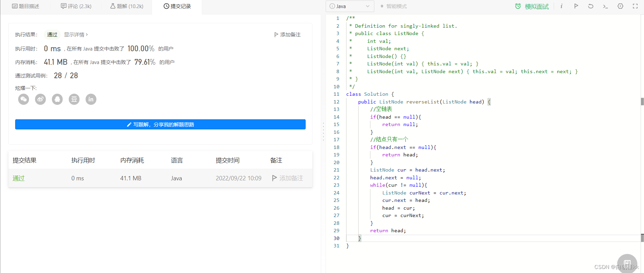Click 添加备注 in the submission row
The height and width of the screenshot is (273, 644).
click(291, 178)
